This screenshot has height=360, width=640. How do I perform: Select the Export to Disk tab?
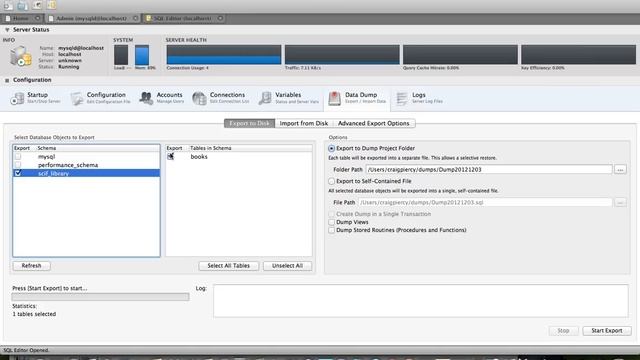pyautogui.click(x=249, y=123)
